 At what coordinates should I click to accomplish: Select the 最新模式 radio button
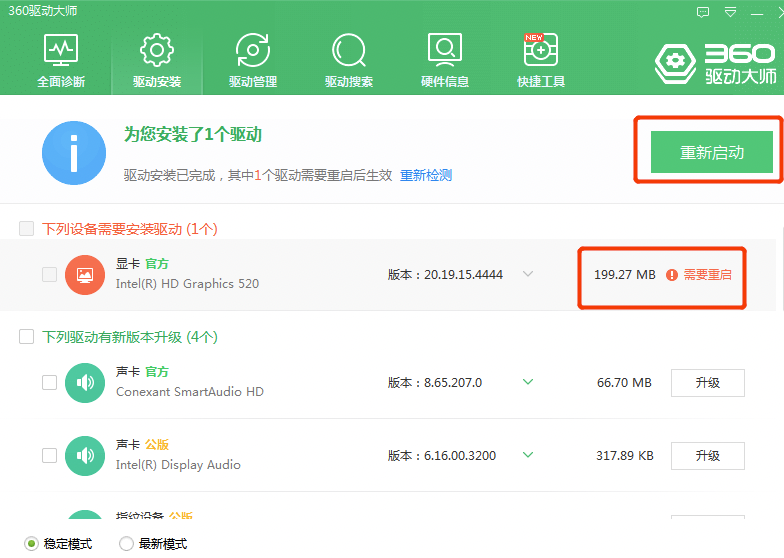click(126, 544)
